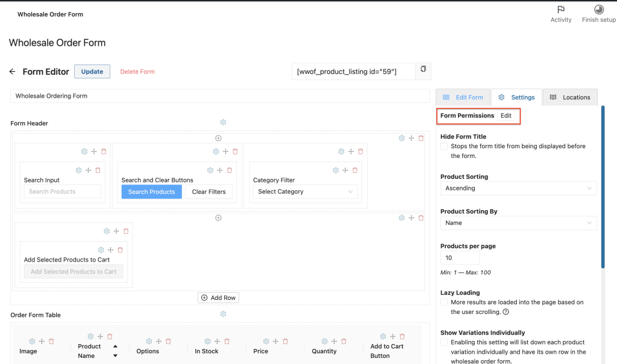Expand the Product Sorting By Name dropdown
Image resolution: width=617 pixels, height=364 pixels.
(x=518, y=223)
